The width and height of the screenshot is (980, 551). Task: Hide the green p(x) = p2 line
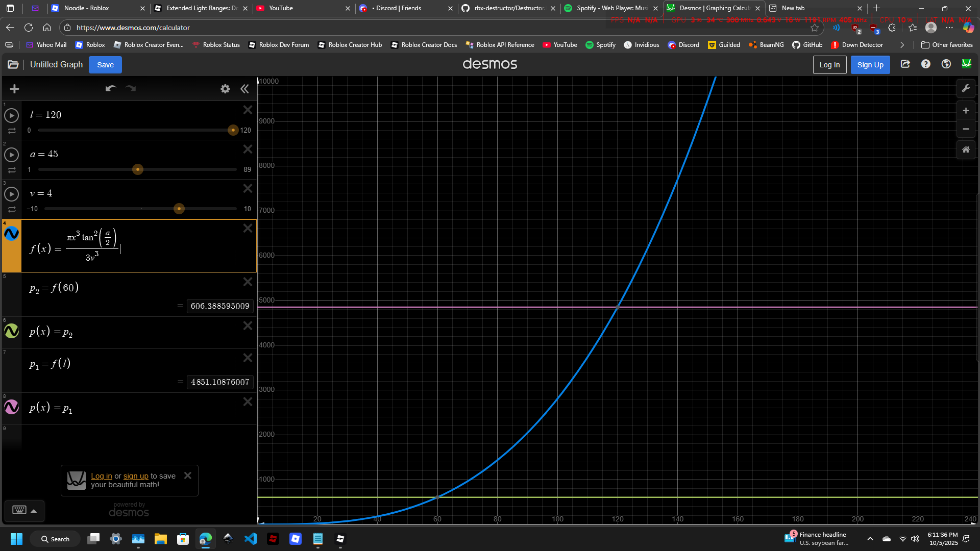[11, 331]
